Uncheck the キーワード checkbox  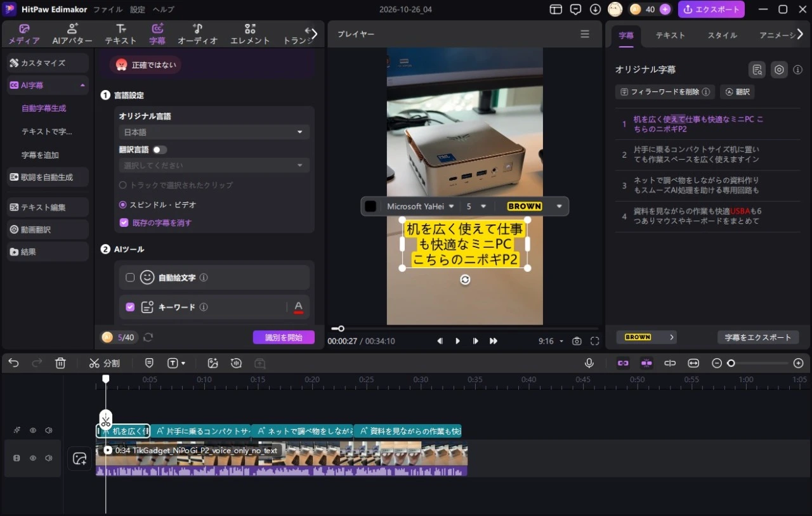pos(130,307)
